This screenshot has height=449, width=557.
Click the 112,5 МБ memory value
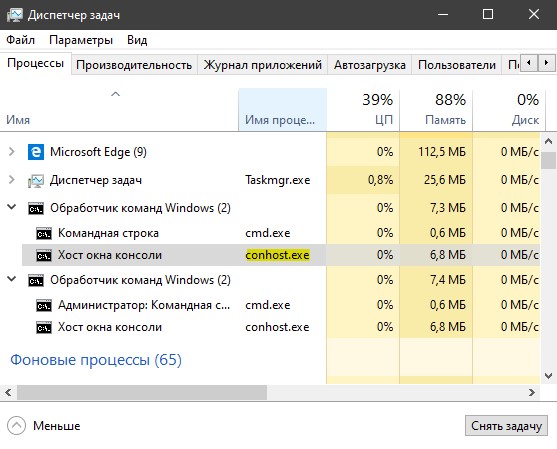point(442,152)
